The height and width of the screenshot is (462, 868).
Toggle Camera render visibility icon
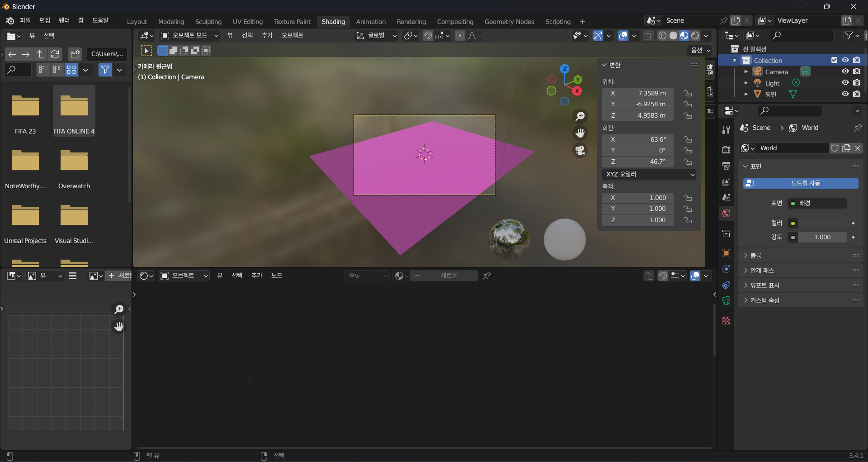pyautogui.click(x=857, y=71)
